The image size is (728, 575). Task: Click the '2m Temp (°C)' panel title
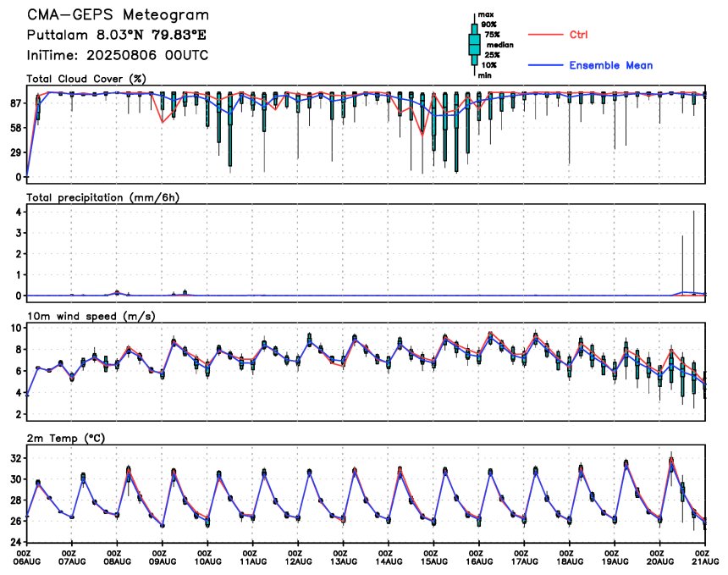(66, 439)
